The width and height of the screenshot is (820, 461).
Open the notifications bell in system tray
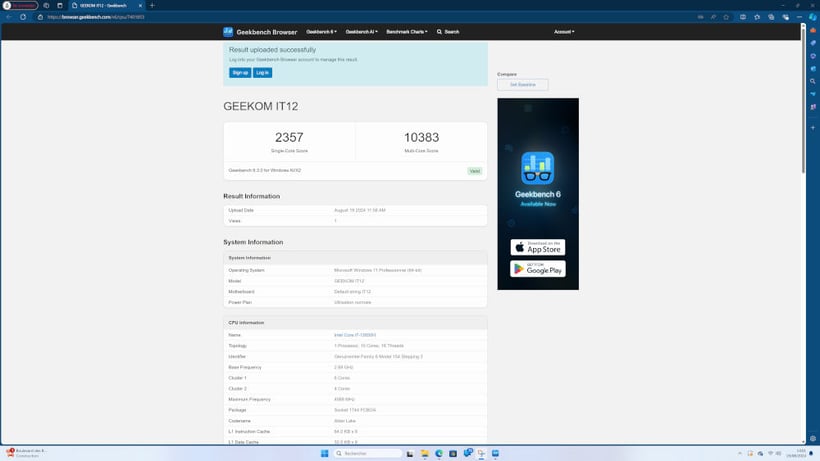tap(811, 454)
